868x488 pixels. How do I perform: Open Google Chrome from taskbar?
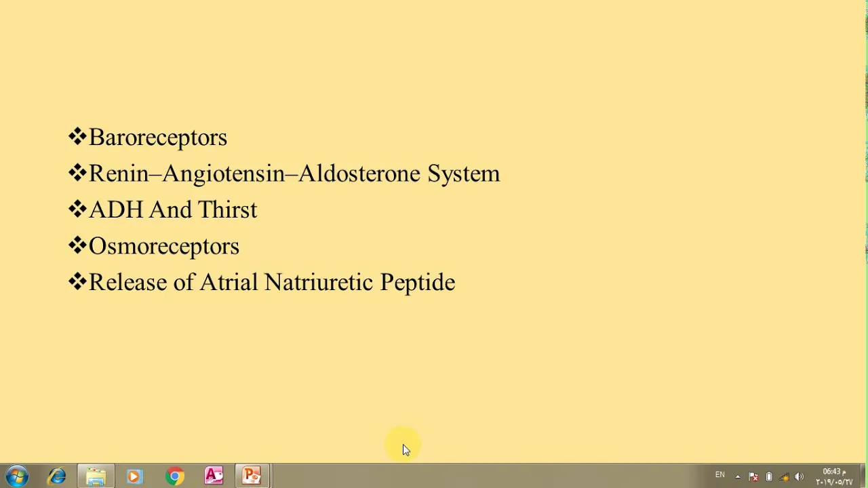(x=174, y=476)
